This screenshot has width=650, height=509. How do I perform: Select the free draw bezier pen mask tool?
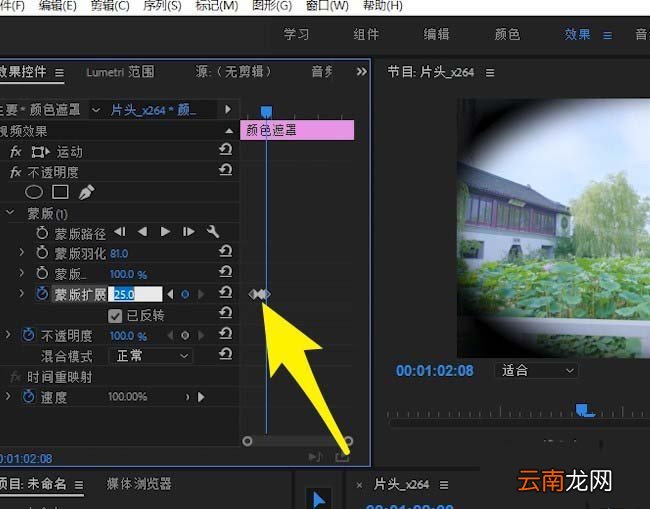[86, 192]
